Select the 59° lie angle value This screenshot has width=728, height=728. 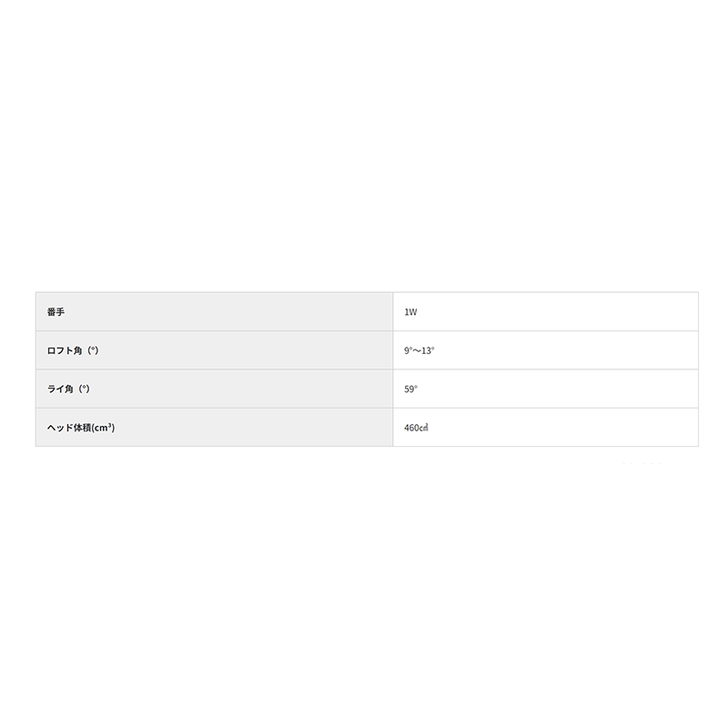pos(546,389)
